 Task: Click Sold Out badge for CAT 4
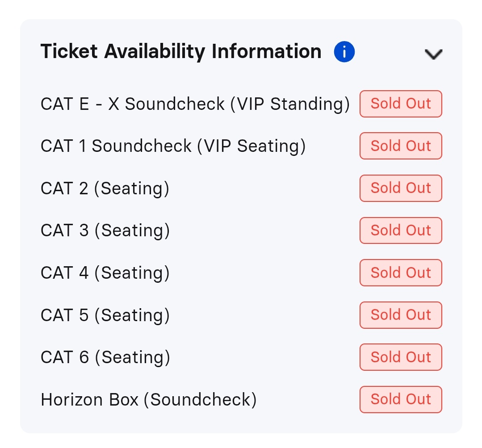pyautogui.click(x=401, y=273)
